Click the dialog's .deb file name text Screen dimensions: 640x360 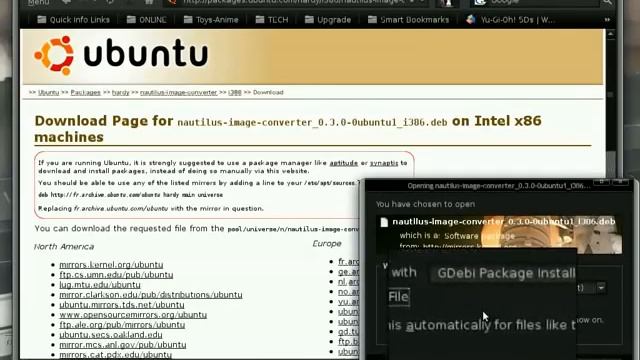coord(504,222)
